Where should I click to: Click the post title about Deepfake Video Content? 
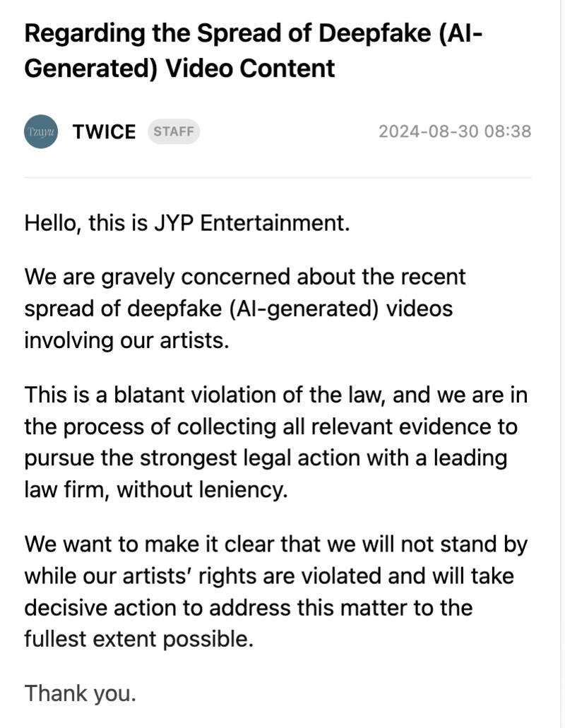click(x=254, y=34)
